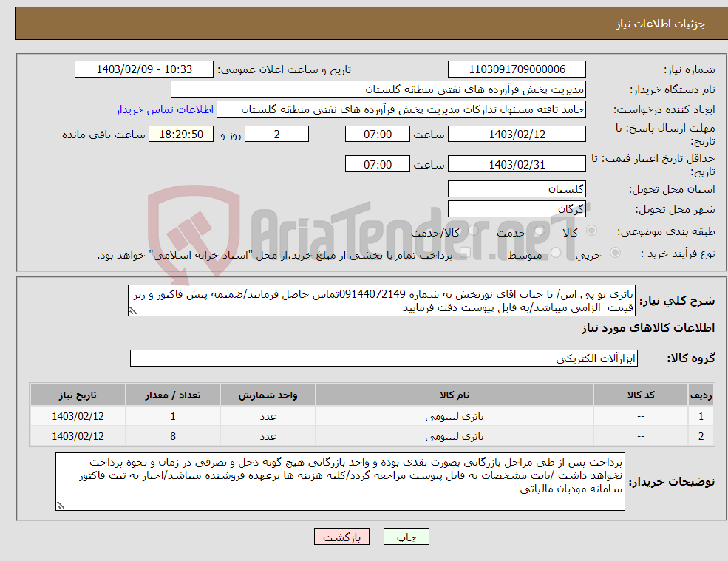Click the جزئیات اطلاعات نیاز page header
728x561 pixels.
(x=661, y=24)
